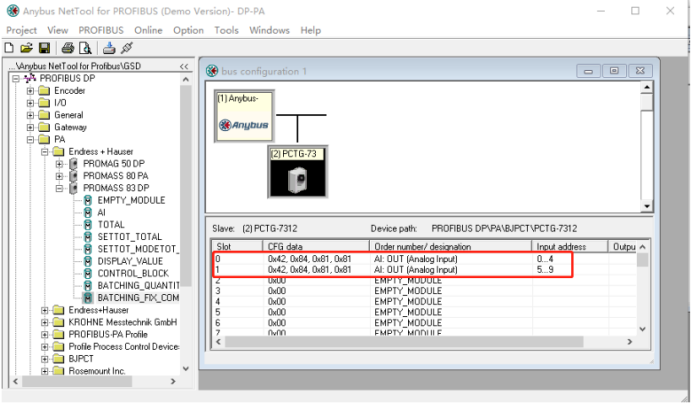692x404 pixels.
Task: Expand the BJPCT folder
Action: coord(45,359)
